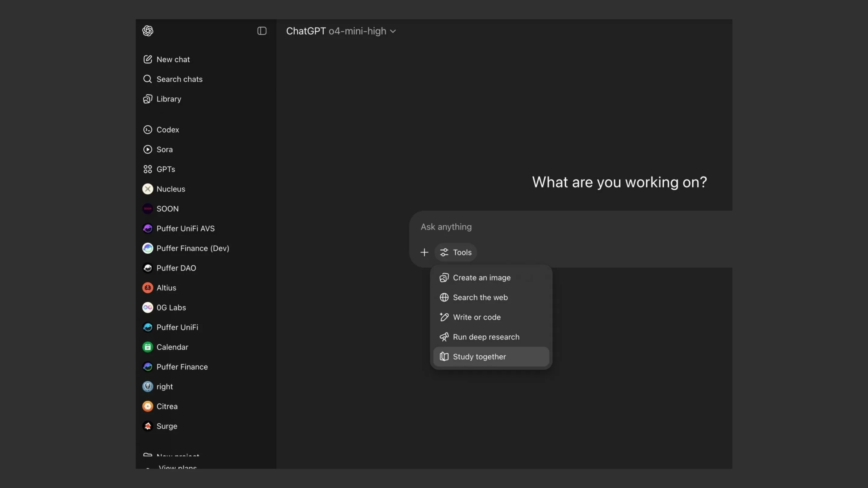This screenshot has height=488, width=868.
Task: Click the Puffer Finance (Dev) avatar
Action: click(148, 248)
